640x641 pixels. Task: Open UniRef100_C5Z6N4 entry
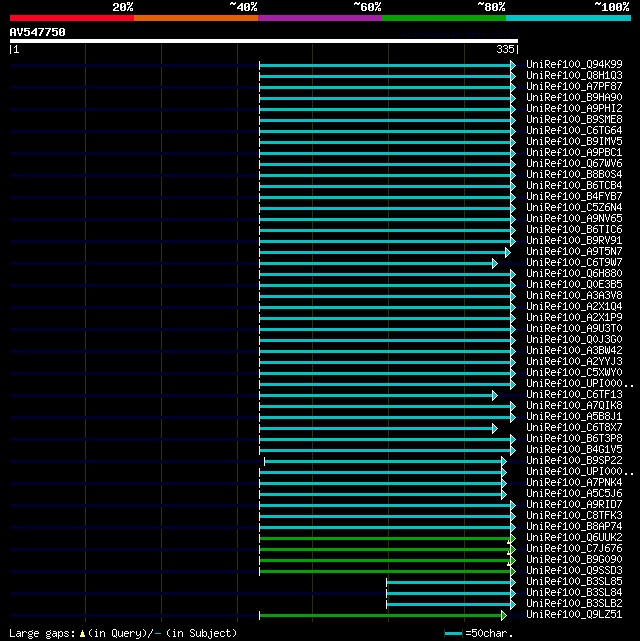pos(574,208)
